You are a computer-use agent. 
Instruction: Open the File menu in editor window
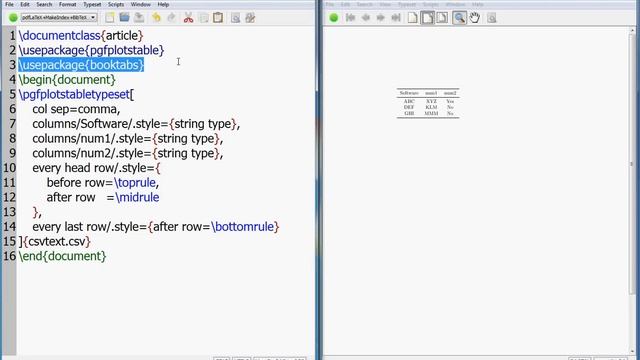(x=9, y=4)
